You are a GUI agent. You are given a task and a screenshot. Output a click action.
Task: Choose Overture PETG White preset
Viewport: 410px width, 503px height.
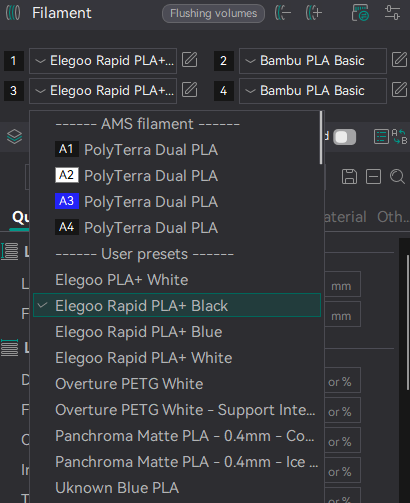[177, 384]
